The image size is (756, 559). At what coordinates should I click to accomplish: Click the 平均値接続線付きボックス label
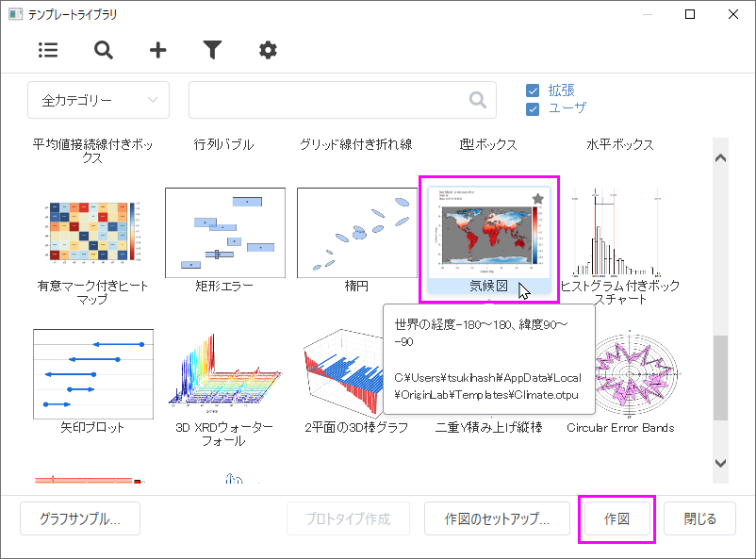pyautogui.click(x=92, y=151)
